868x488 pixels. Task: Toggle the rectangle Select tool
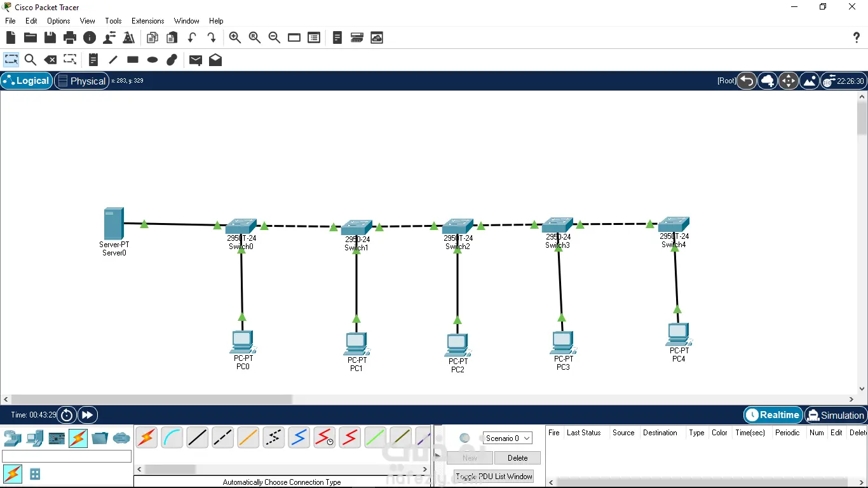(x=11, y=60)
